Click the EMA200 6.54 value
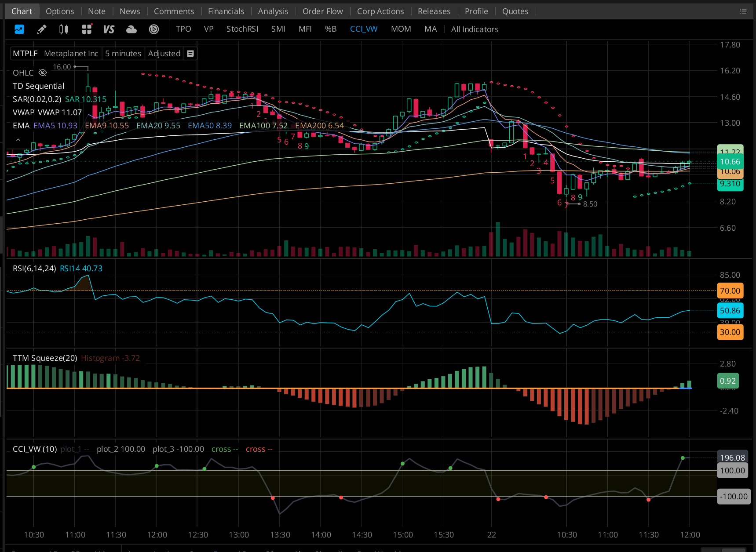The height and width of the screenshot is (552, 756). coord(320,126)
